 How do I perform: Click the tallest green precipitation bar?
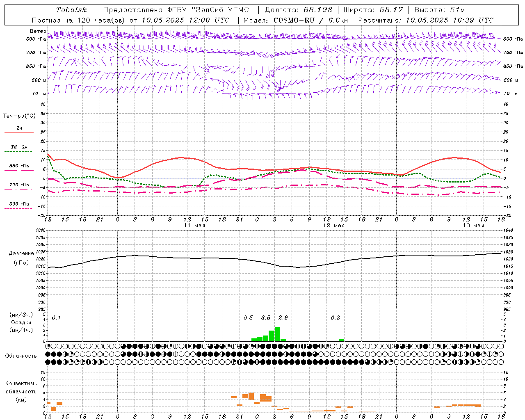pos(277,334)
